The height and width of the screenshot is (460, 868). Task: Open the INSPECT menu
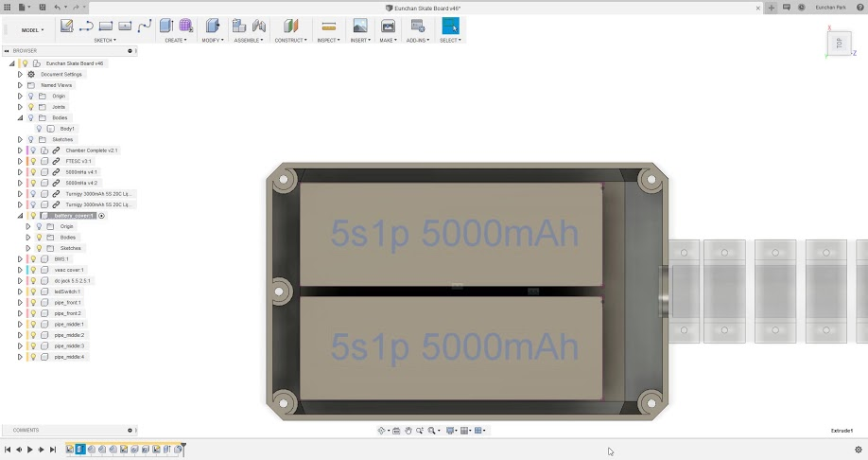pos(328,41)
